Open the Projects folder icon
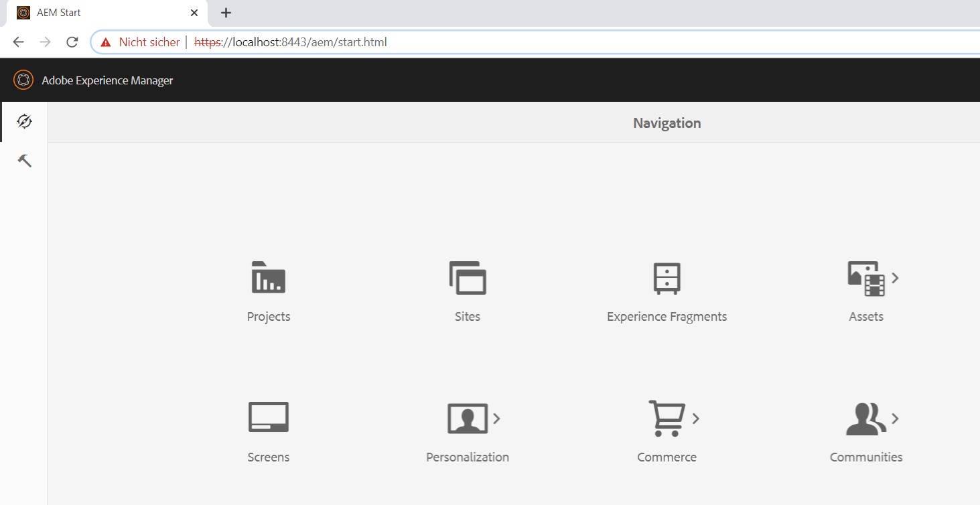Screen dimensions: 980x505 point(268,278)
